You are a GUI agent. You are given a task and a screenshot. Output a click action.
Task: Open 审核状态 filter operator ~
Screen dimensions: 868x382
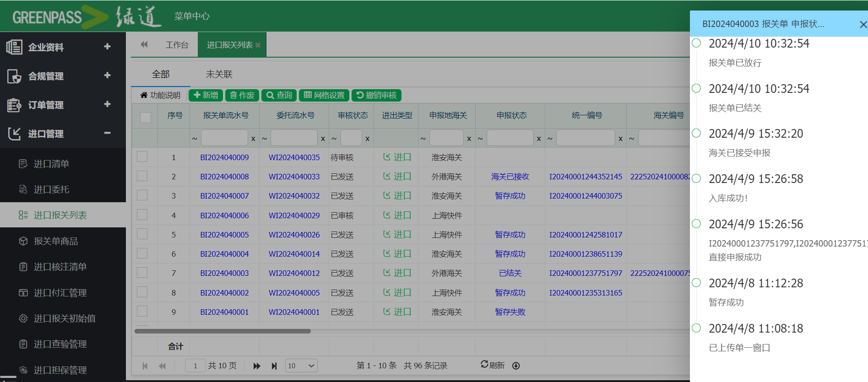coord(334,139)
